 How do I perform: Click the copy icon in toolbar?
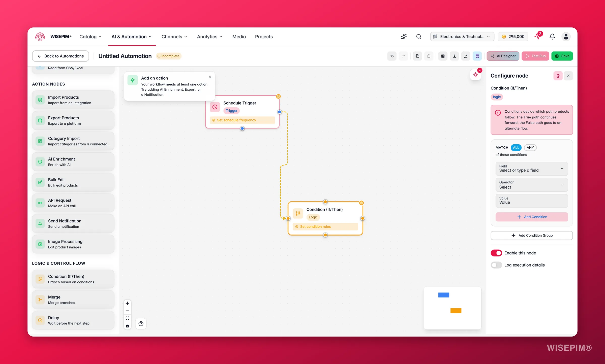(417, 56)
